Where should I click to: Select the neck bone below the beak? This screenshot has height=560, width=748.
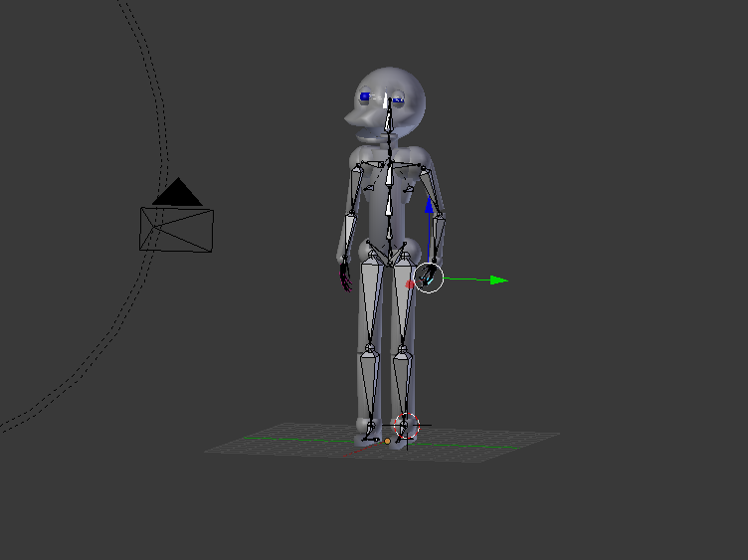[x=390, y=143]
